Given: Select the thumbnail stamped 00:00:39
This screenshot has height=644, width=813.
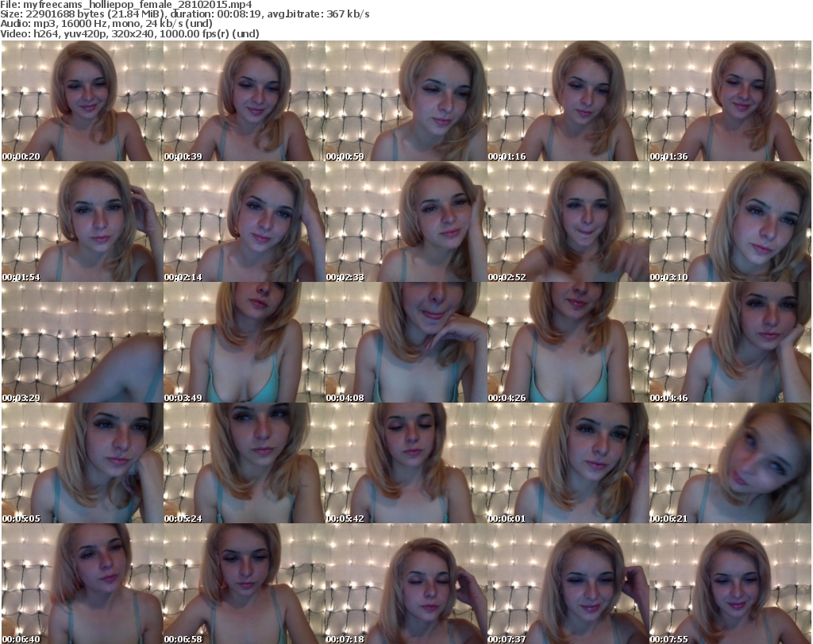Looking at the screenshot, I should click(245, 101).
